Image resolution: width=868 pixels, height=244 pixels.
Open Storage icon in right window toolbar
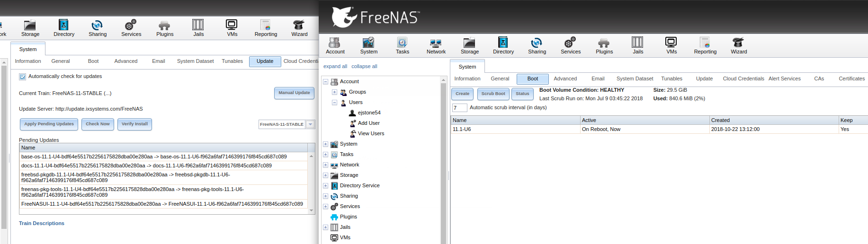[469, 46]
